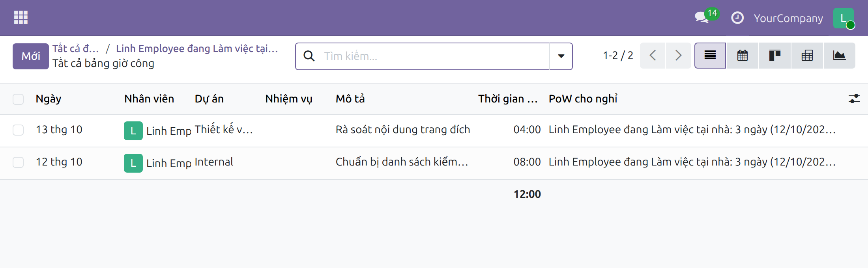
Task: Sort by the Nhân viên column
Action: pos(149,99)
